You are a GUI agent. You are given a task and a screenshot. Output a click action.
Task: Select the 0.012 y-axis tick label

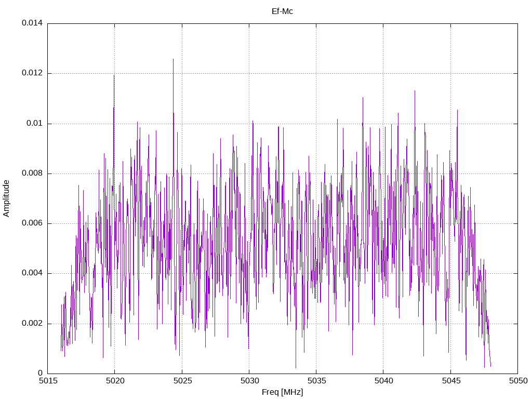32,73
